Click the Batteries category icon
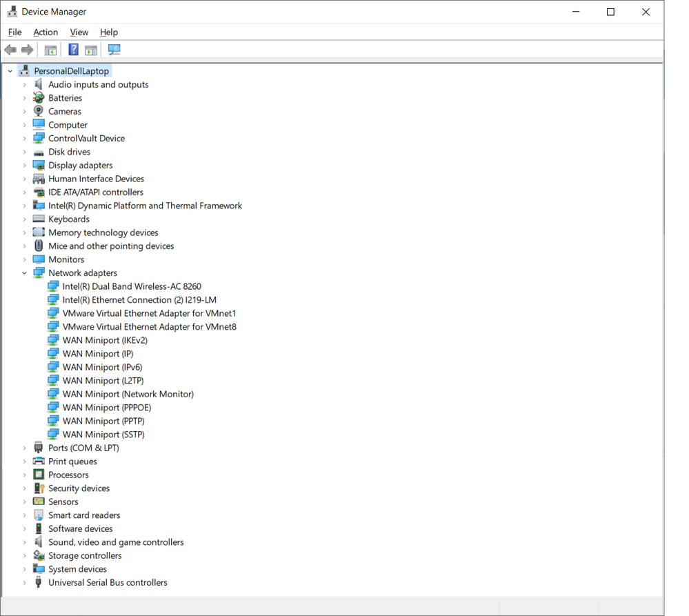The height and width of the screenshot is (616, 689). [x=39, y=98]
